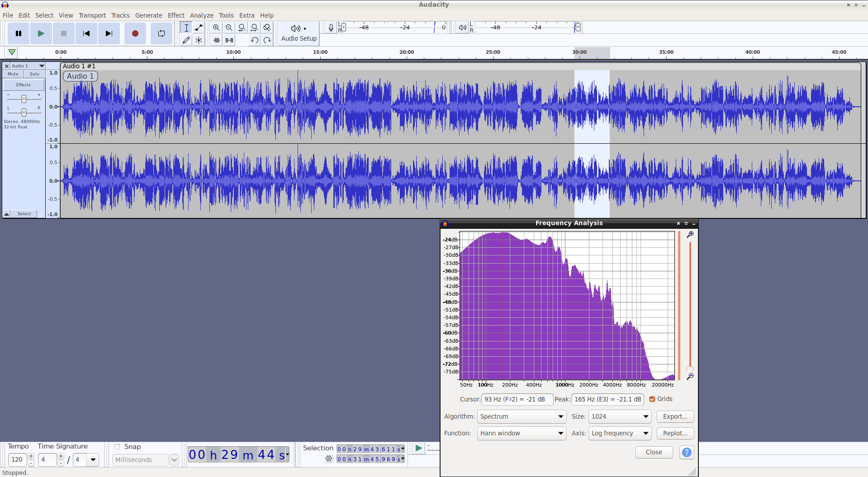Click the Tempo value field
Viewport: 868px width, 477px height.
pyautogui.click(x=18, y=459)
